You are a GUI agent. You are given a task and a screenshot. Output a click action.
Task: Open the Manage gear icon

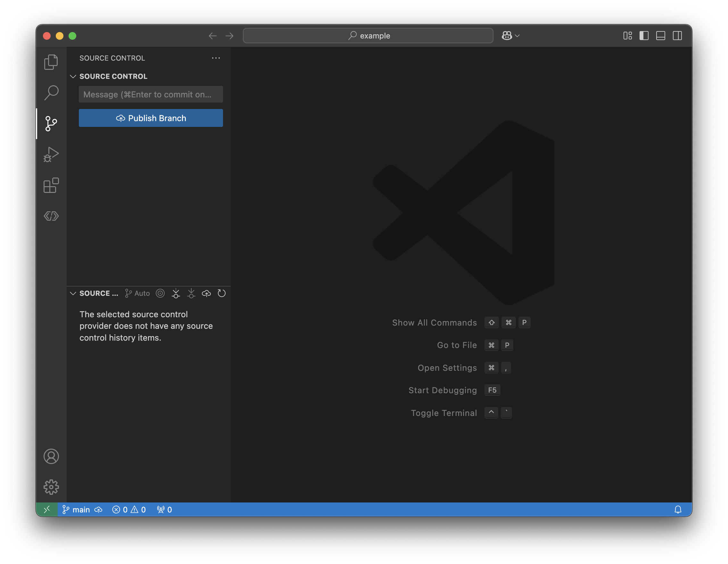(x=51, y=487)
